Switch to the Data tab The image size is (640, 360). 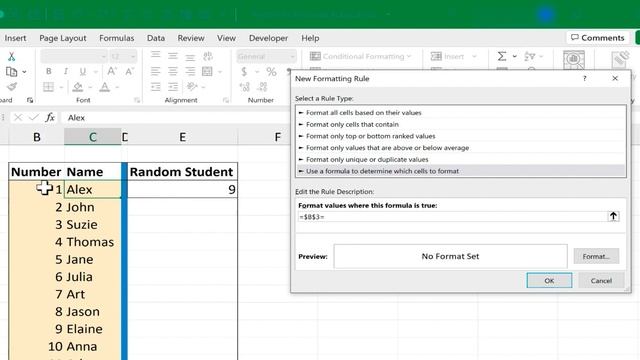pos(156,38)
